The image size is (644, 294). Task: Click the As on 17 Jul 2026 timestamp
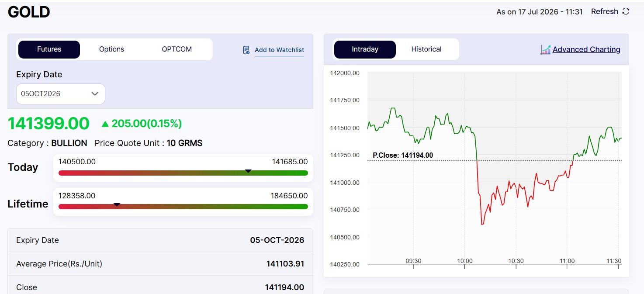[x=540, y=12]
